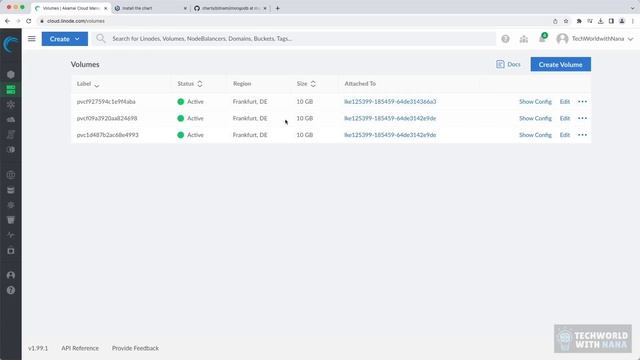Open API Reference footer link

coord(80,348)
